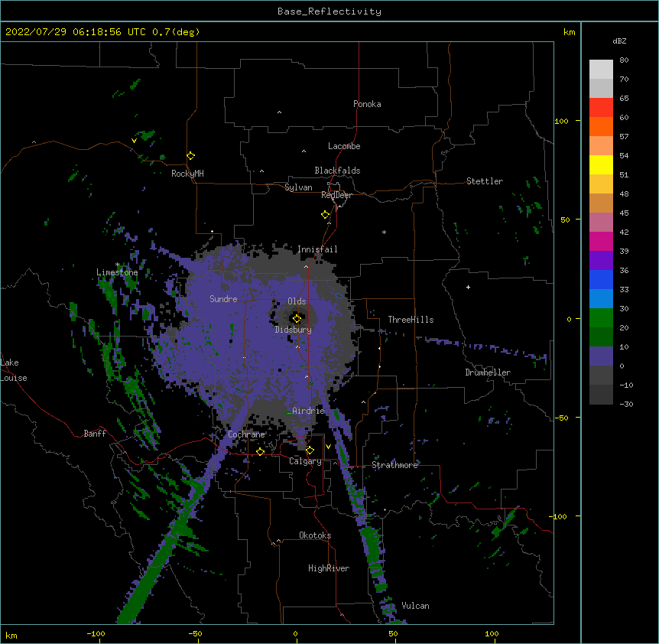Pick the bright green 30-20 dBZ legend swatch

pos(601,318)
